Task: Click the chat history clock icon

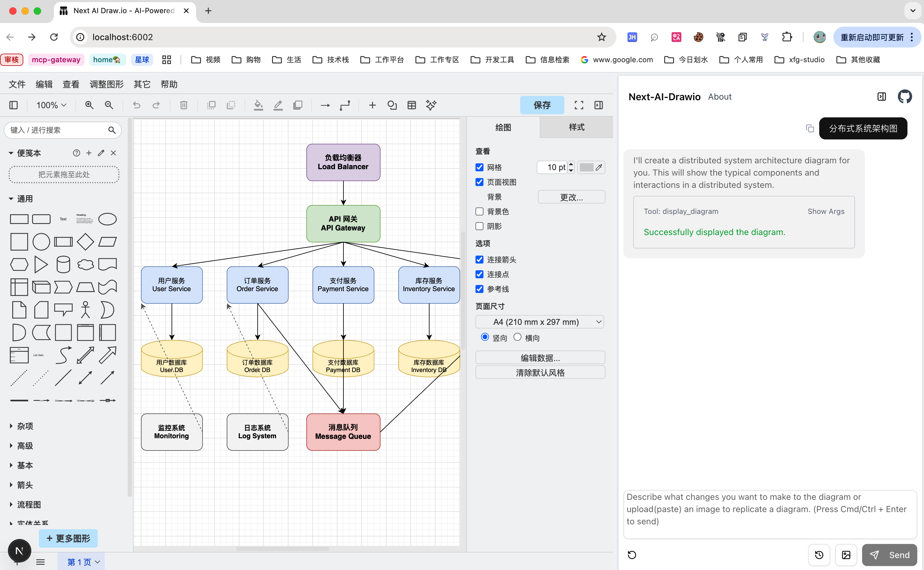Action: pos(819,555)
